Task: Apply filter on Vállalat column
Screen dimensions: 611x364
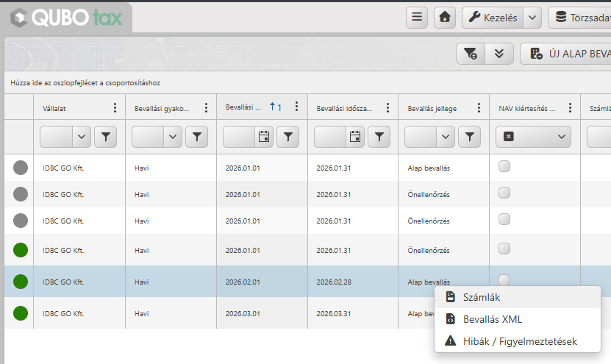Action: tap(106, 137)
